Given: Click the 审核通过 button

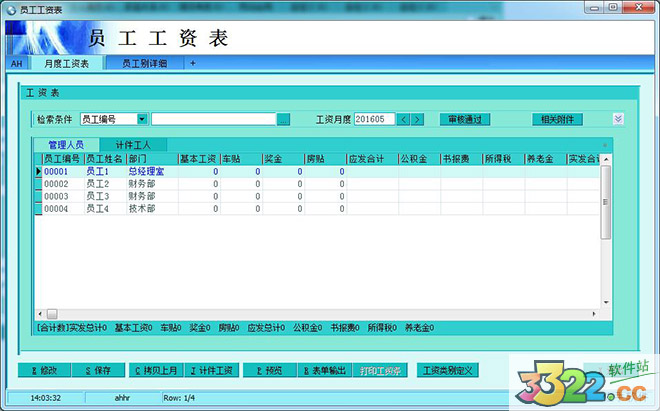Looking at the screenshot, I should click(465, 119).
